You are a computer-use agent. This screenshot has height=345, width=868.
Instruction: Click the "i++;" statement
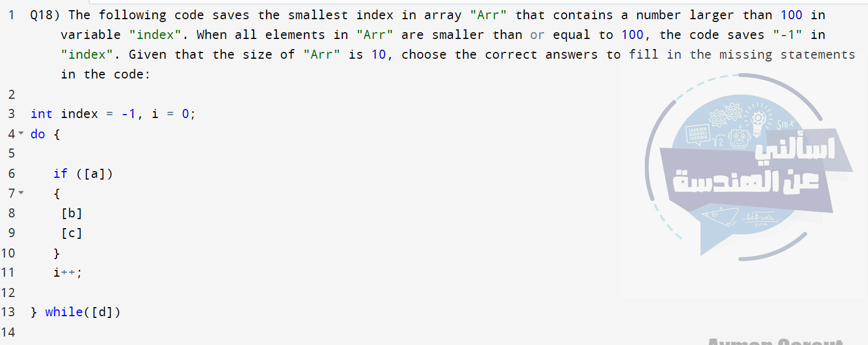pyautogui.click(x=68, y=272)
